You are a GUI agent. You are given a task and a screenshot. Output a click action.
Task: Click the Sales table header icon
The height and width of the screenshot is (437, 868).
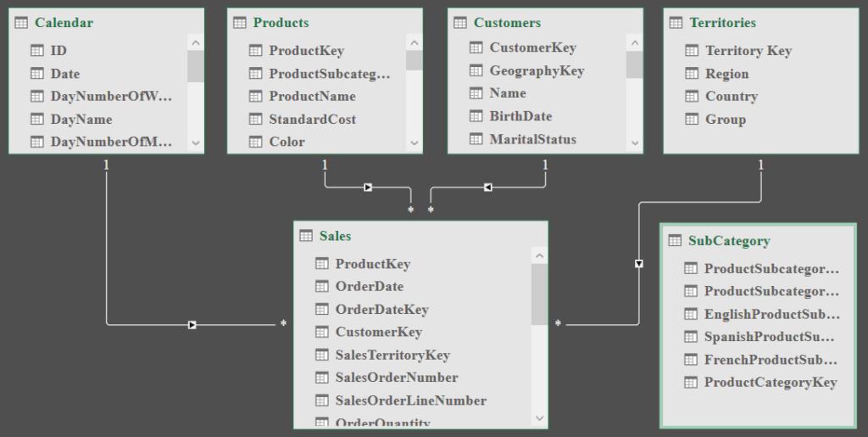(x=307, y=236)
